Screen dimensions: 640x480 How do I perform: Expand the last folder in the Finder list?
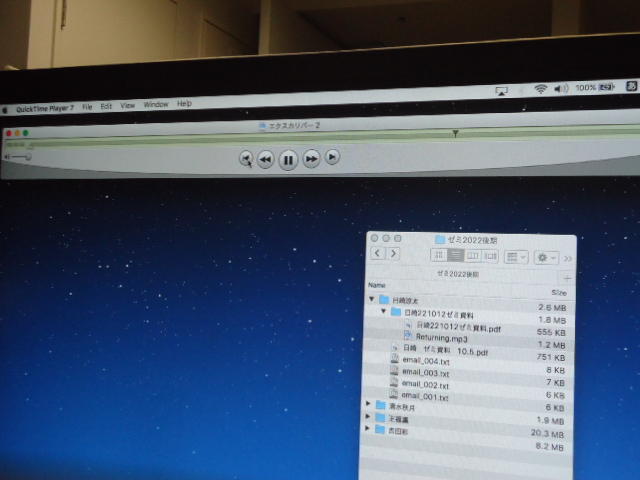click(367, 429)
